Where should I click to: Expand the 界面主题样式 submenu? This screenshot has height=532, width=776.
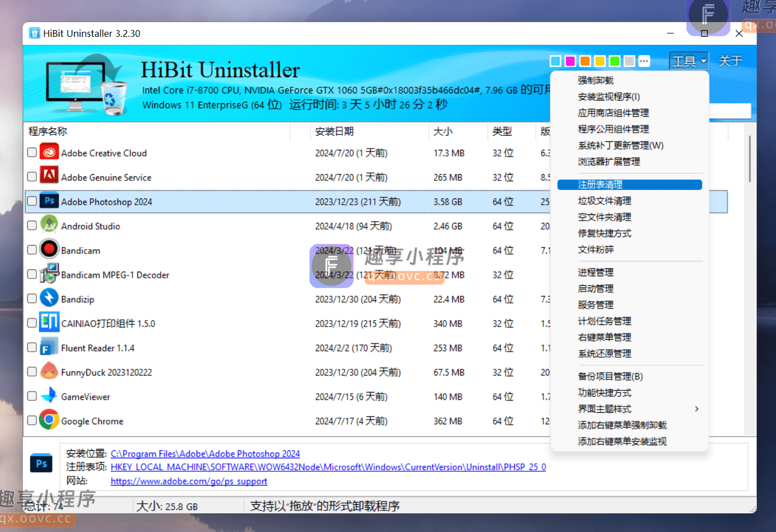point(630,409)
